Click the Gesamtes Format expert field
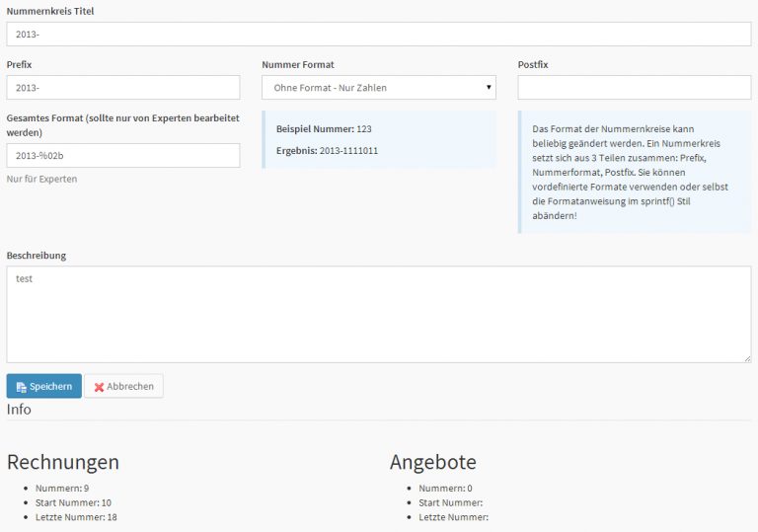 pyautogui.click(x=123, y=156)
